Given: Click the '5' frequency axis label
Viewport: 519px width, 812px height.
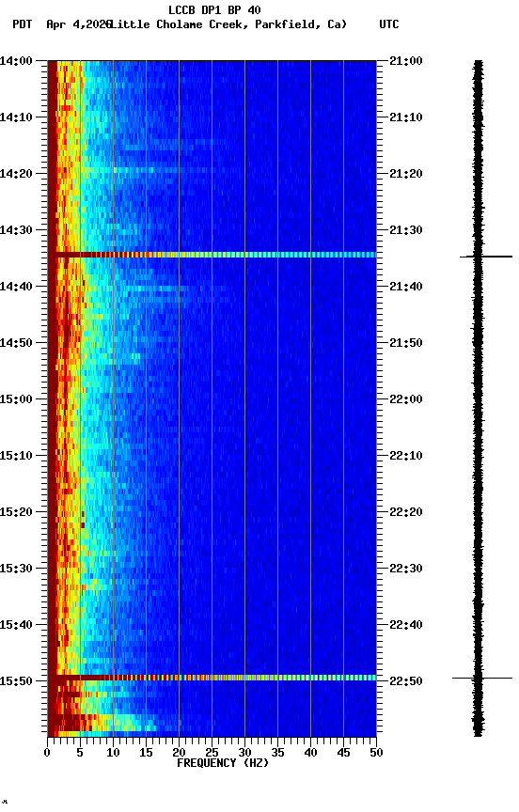Looking at the screenshot, I should pyautogui.click(x=80, y=753).
